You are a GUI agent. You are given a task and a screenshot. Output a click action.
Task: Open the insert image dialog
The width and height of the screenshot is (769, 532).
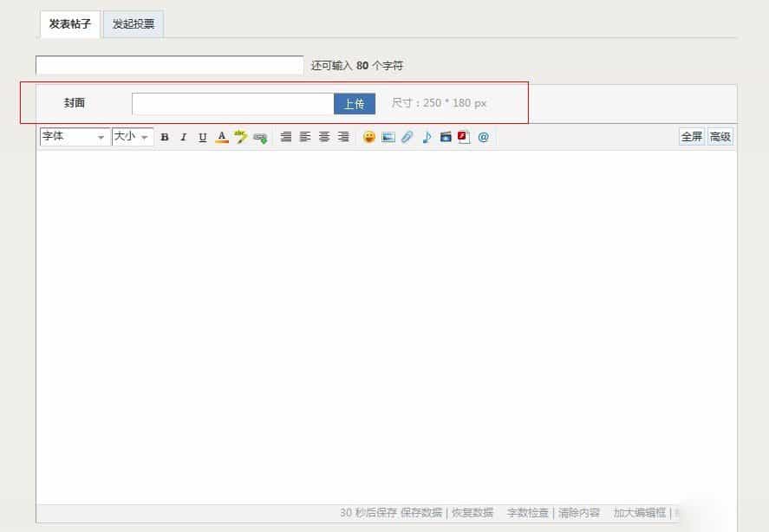(388, 136)
